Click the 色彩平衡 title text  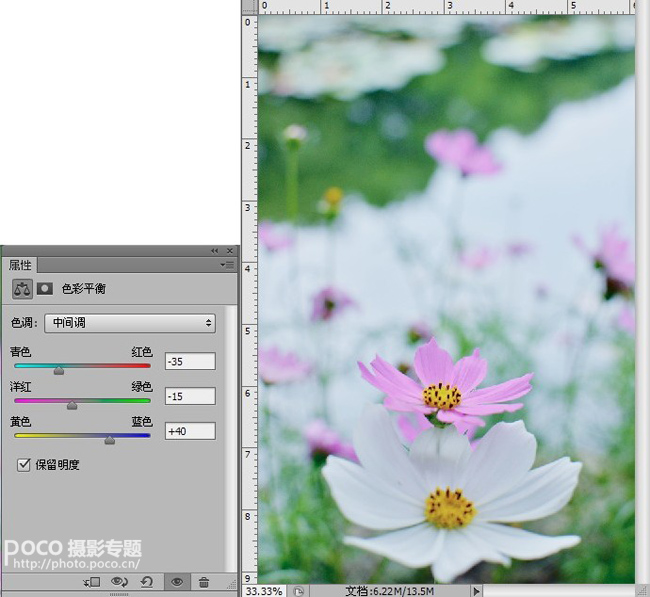[x=84, y=289]
